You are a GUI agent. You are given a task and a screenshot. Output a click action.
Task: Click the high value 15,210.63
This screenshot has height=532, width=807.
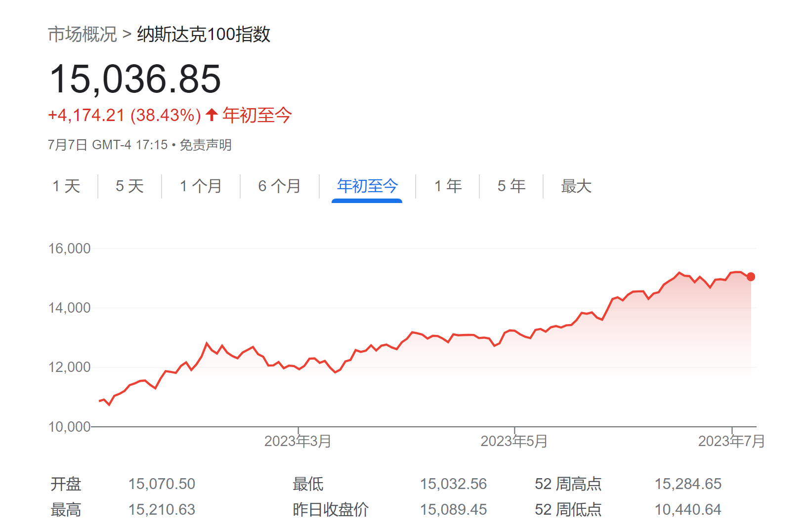[162, 509]
